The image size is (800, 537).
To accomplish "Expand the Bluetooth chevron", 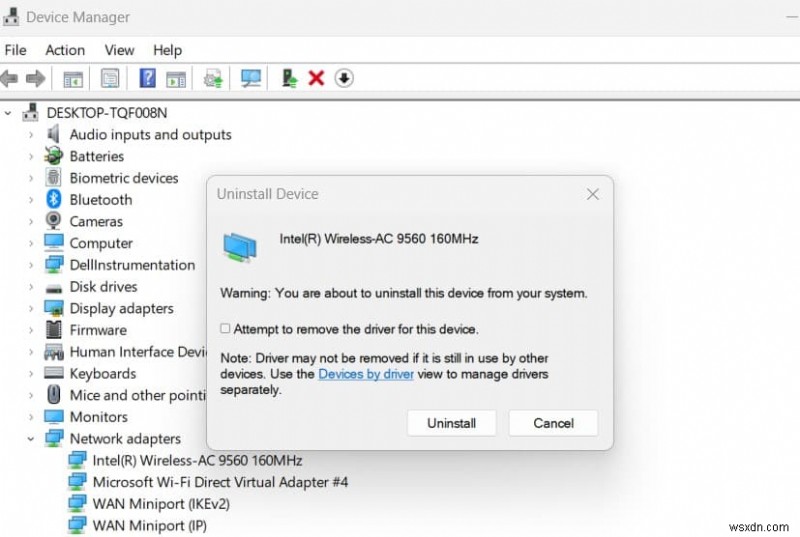I will 31,200.
